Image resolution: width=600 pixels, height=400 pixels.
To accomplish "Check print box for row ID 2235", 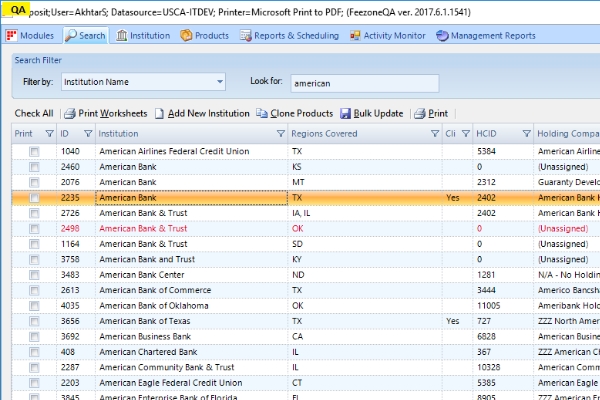I will click(x=34, y=198).
